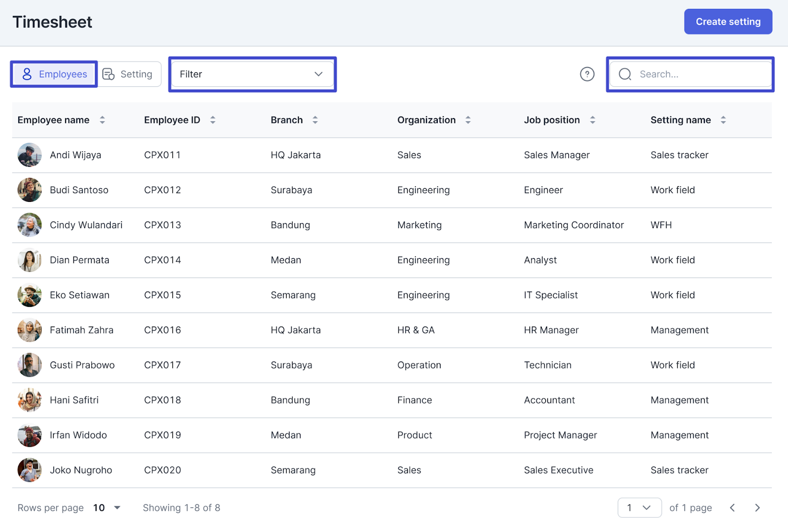Sort by the Branch column arrows

coord(315,120)
